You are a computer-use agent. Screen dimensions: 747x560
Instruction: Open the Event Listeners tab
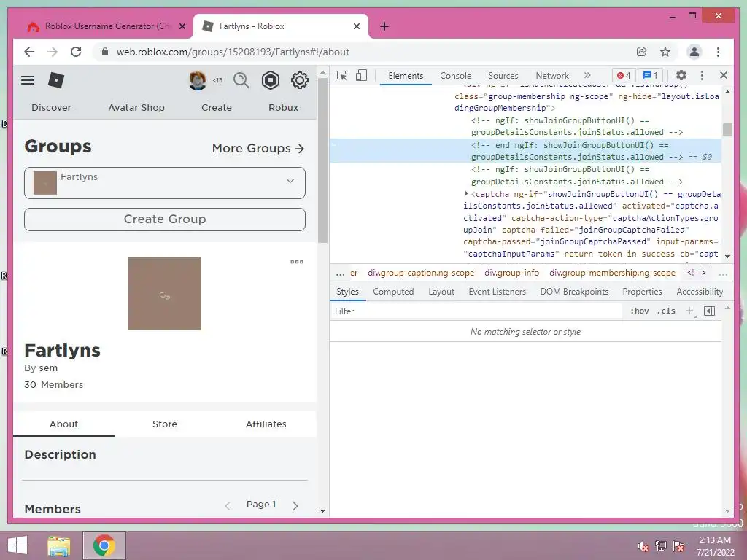click(x=497, y=292)
